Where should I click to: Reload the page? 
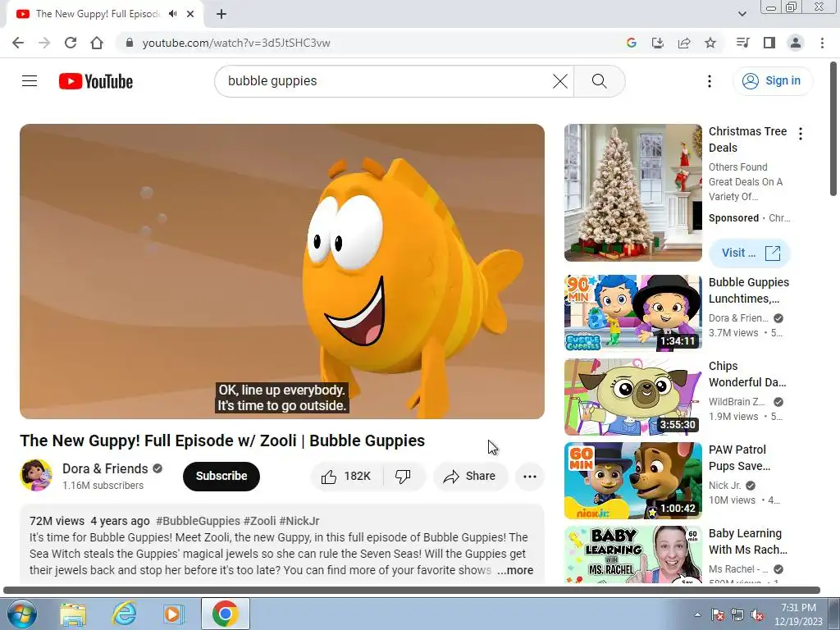pos(71,43)
